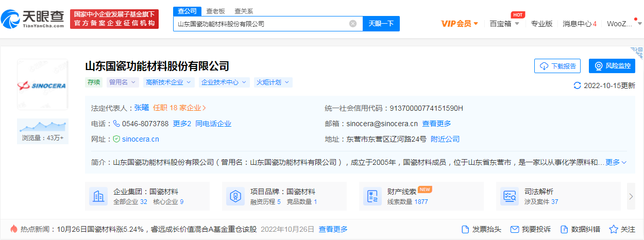Click the 存续 status tag
This screenshot has height=240, width=644.
click(94, 82)
